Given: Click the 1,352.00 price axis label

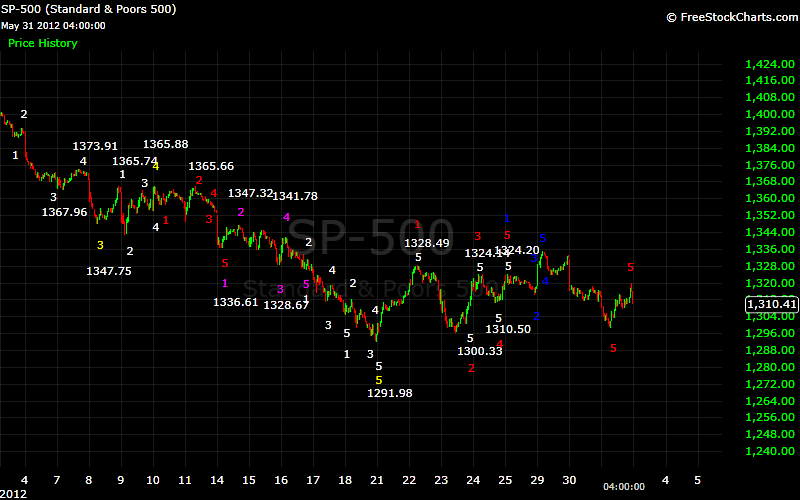Looking at the screenshot, I should coord(770,215).
